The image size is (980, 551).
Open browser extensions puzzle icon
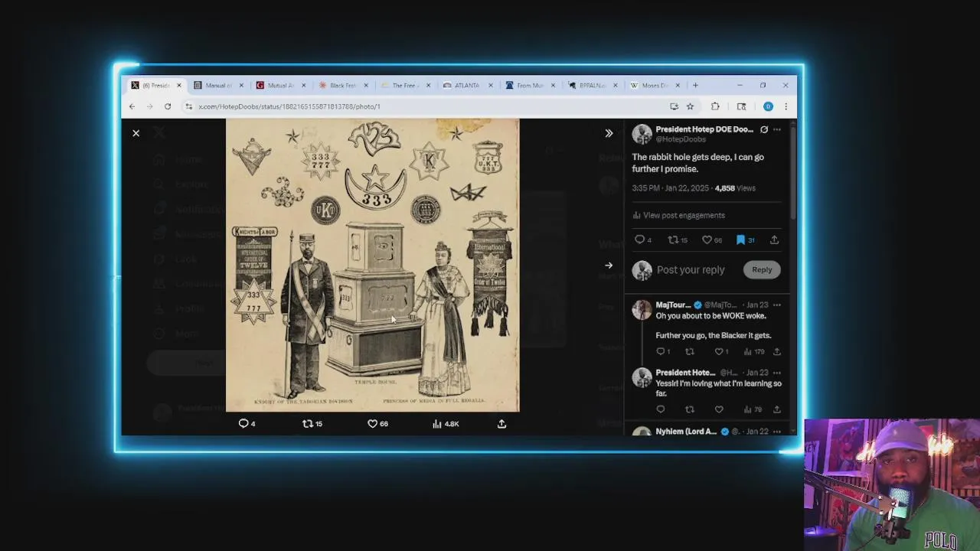point(715,106)
